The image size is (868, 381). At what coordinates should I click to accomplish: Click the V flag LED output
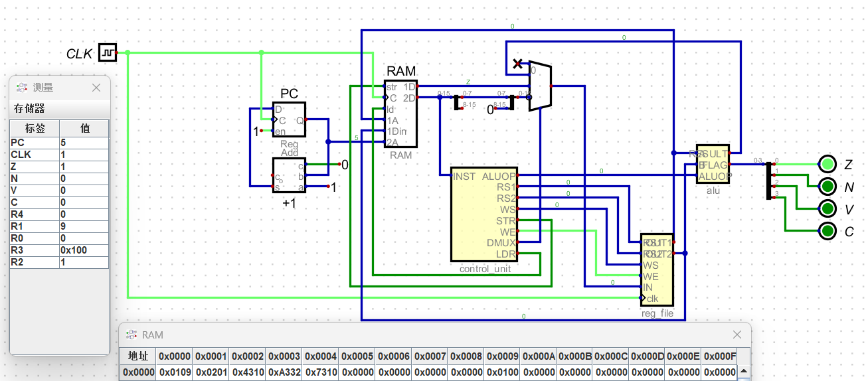(x=827, y=209)
